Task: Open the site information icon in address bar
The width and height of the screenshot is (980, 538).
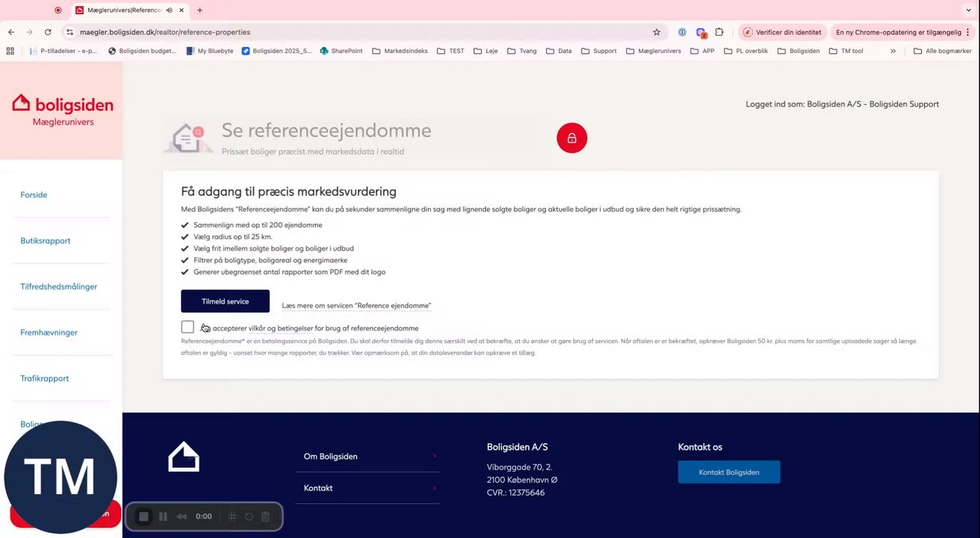Action: [x=69, y=32]
